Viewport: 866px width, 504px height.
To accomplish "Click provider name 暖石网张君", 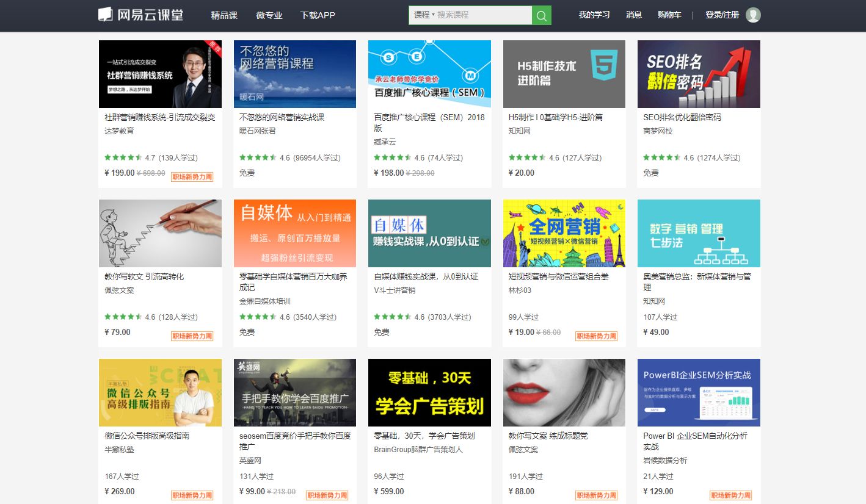I will [x=258, y=131].
